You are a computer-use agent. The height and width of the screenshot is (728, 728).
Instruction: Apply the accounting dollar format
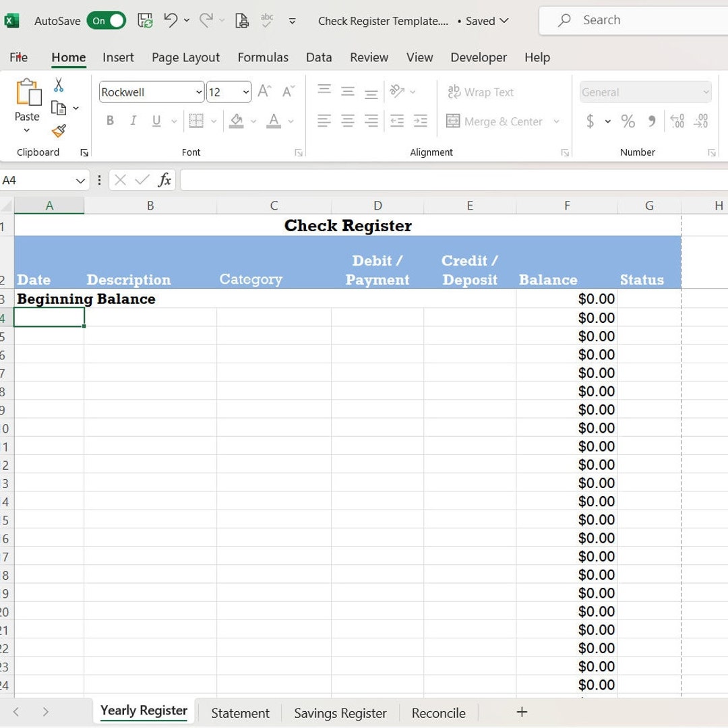click(x=590, y=122)
